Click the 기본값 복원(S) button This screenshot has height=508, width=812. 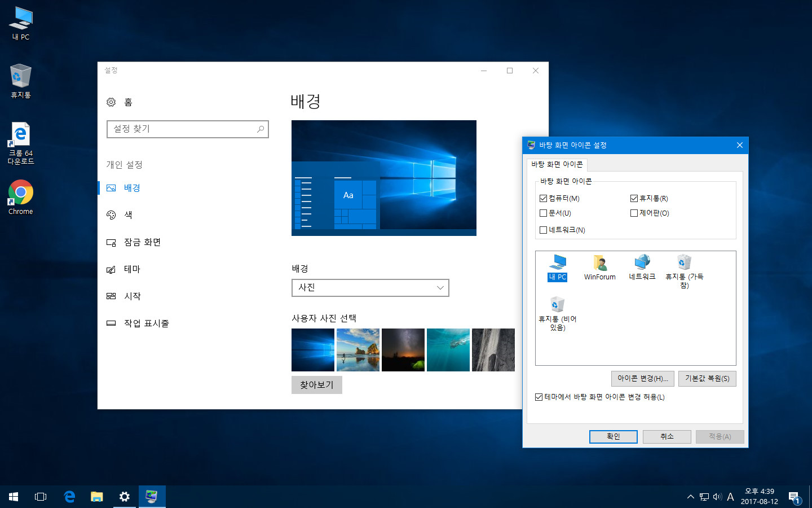[x=707, y=379]
